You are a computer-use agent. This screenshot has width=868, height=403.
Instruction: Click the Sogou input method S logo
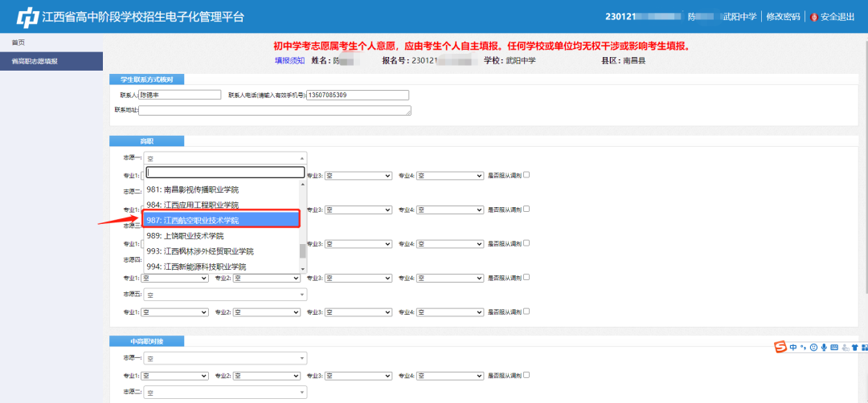click(780, 347)
